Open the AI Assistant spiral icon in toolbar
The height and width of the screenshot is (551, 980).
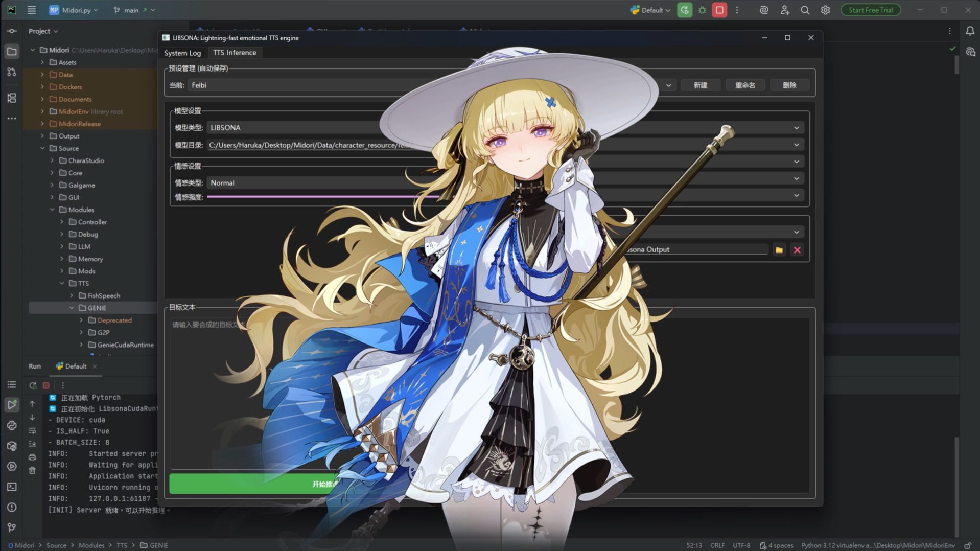click(764, 10)
